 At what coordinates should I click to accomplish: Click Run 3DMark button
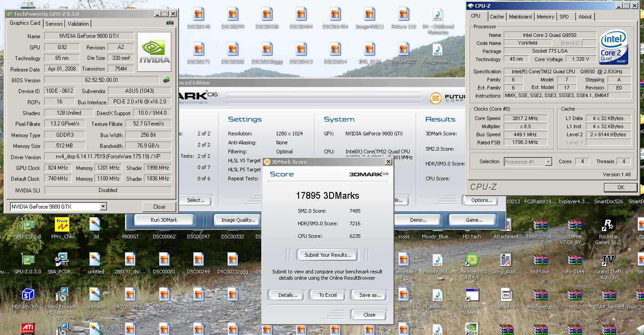click(x=164, y=220)
